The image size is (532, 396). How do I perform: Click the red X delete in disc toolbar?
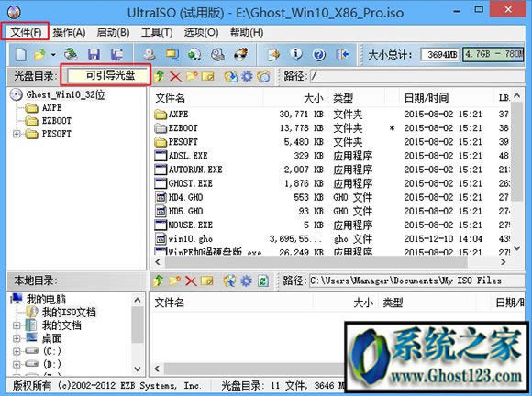[x=175, y=76]
